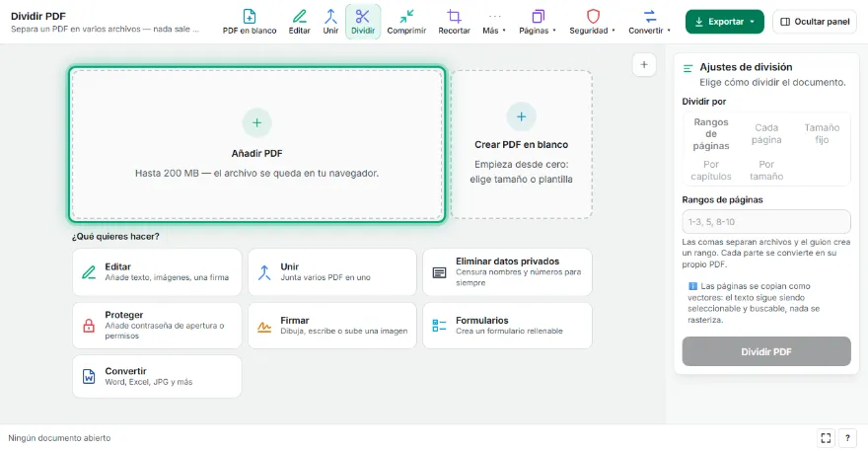The width and height of the screenshot is (868, 451).
Task: Click the Crear PDF en blanco plus icon
Action: coord(521,116)
